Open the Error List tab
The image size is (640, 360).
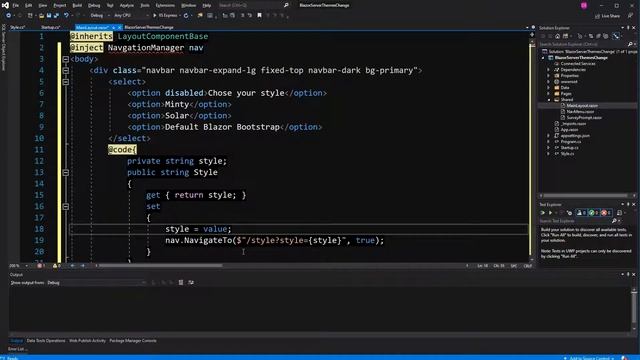(17, 349)
